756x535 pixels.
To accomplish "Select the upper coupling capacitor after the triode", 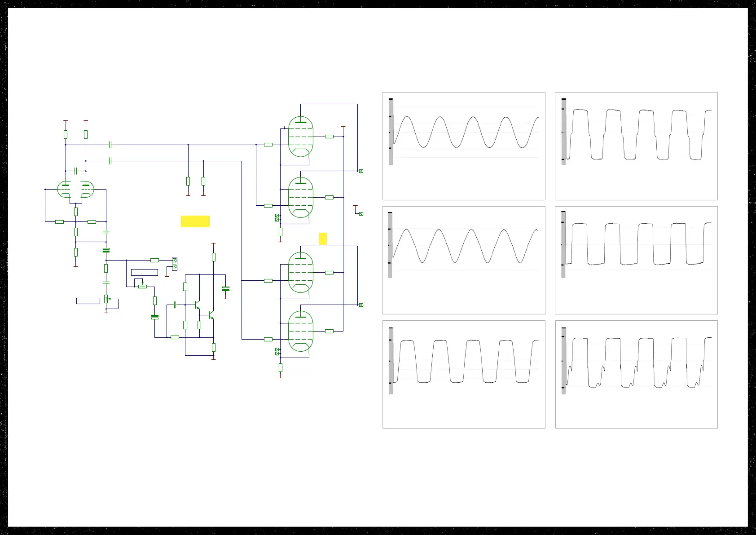I will [x=110, y=145].
